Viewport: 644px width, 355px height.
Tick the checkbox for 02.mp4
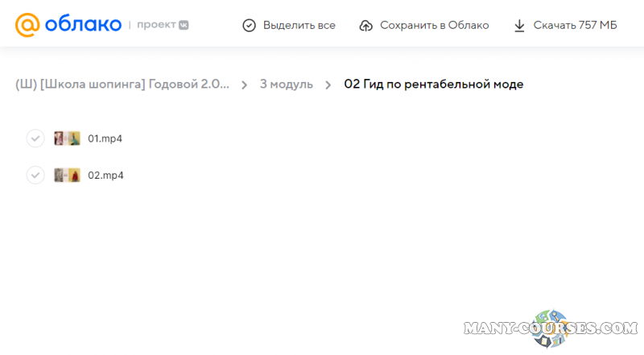point(35,175)
